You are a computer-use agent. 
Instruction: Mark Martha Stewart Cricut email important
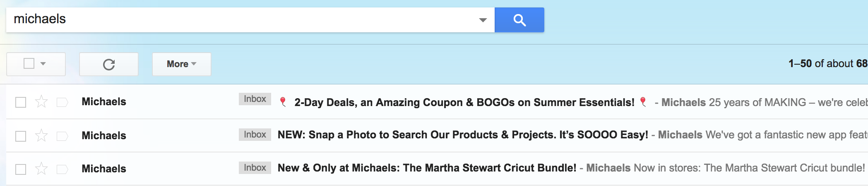[62, 169]
